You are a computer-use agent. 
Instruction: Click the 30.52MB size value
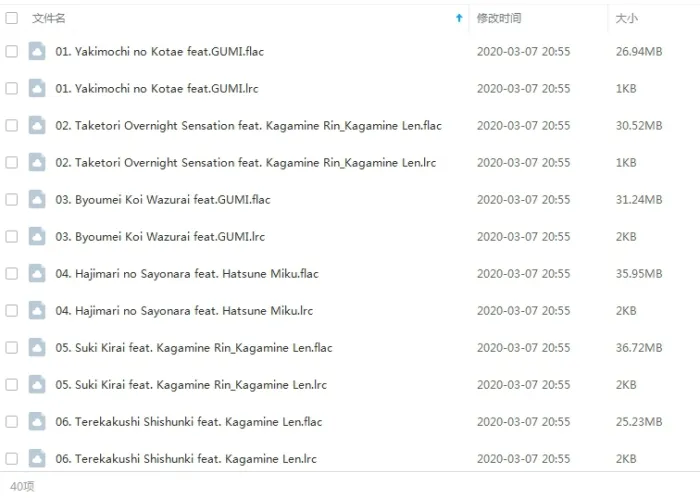(x=639, y=126)
